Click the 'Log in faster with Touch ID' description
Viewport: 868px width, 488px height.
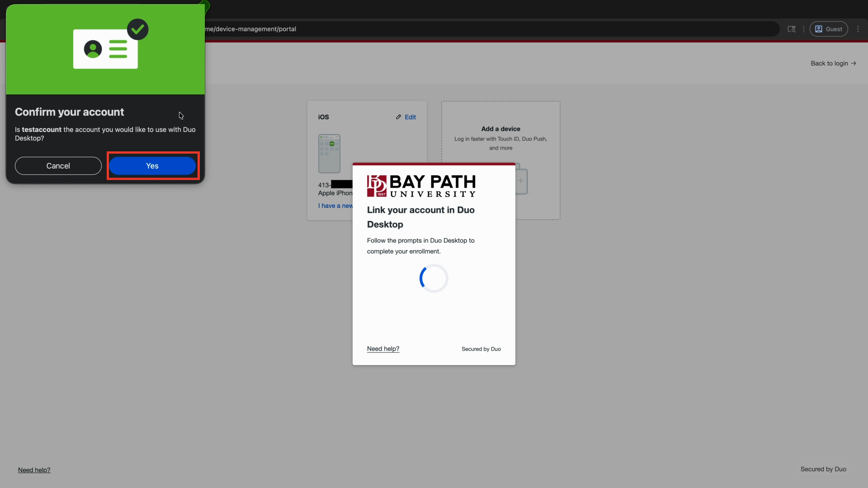[x=500, y=143]
